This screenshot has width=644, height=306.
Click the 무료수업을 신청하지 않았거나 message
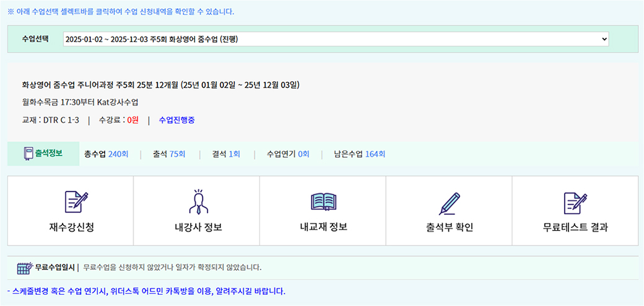[x=172, y=268]
